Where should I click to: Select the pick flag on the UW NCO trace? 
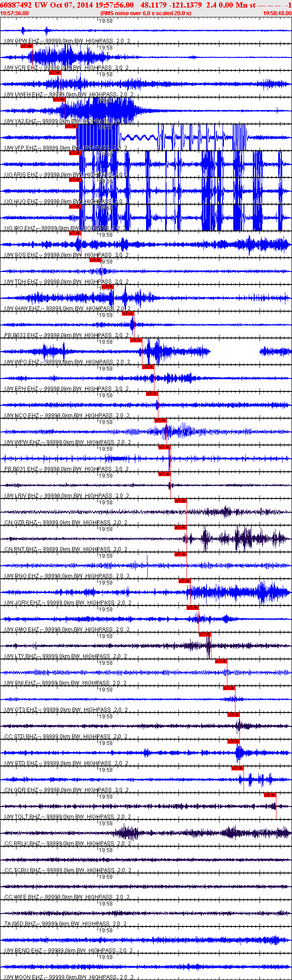click(152, 394)
